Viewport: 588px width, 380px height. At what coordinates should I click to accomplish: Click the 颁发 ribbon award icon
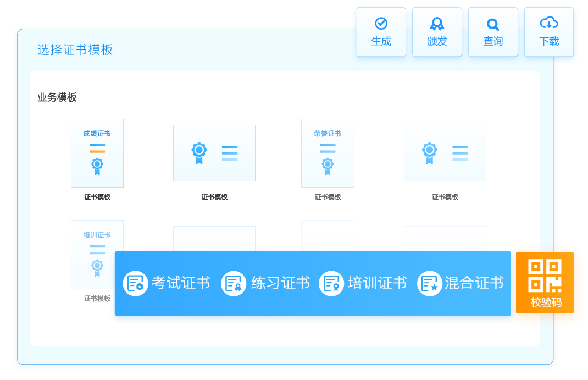point(437,24)
